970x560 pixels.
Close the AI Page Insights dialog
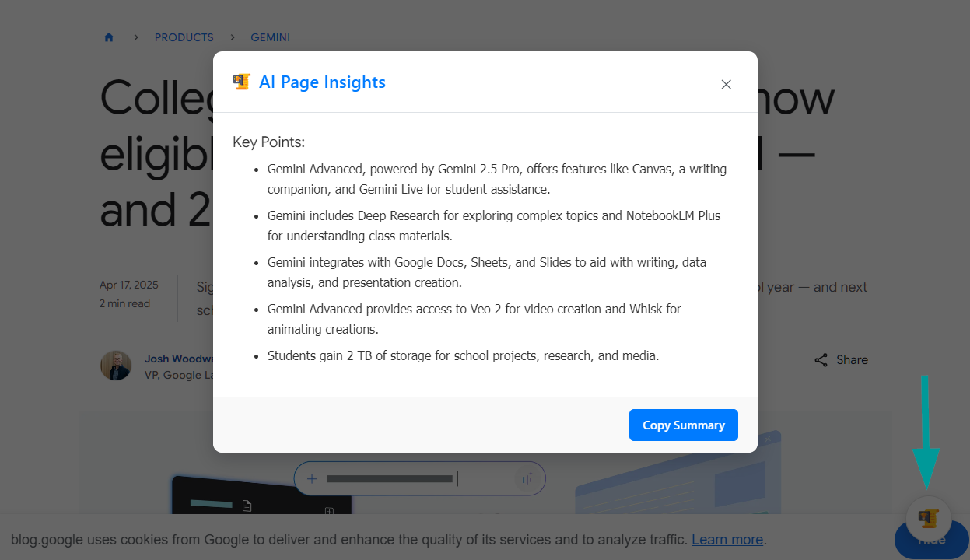tap(726, 84)
